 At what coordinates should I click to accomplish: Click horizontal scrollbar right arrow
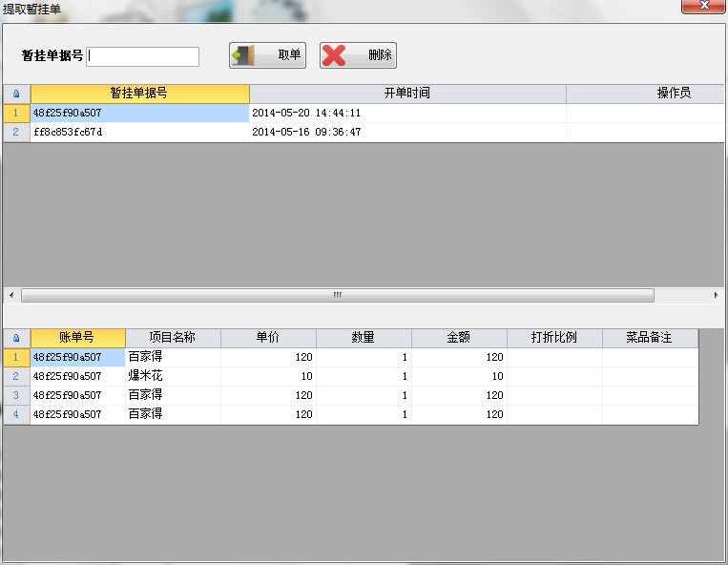(716, 295)
